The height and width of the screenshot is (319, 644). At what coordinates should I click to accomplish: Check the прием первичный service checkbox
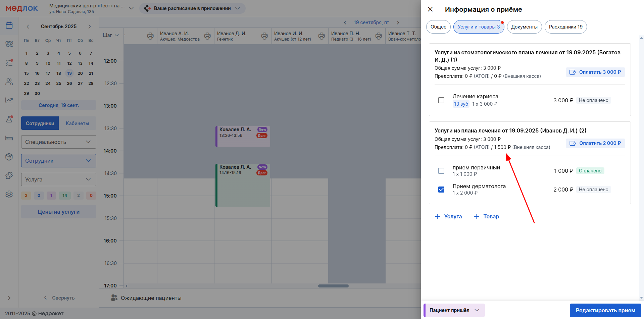441,171
